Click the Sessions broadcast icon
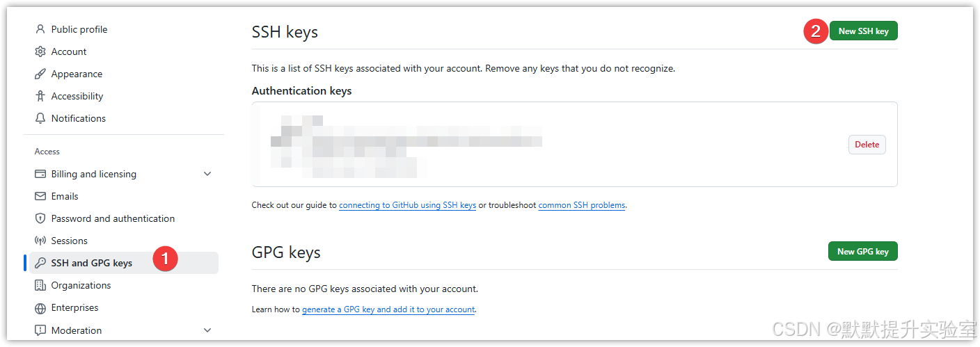 (40, 241)
